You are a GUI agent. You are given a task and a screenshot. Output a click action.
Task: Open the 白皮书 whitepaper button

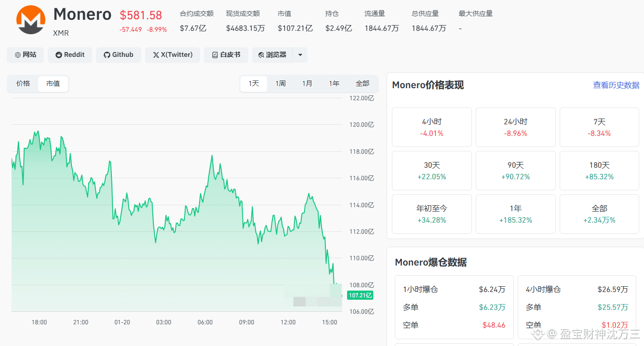click(x=226, y=55)
